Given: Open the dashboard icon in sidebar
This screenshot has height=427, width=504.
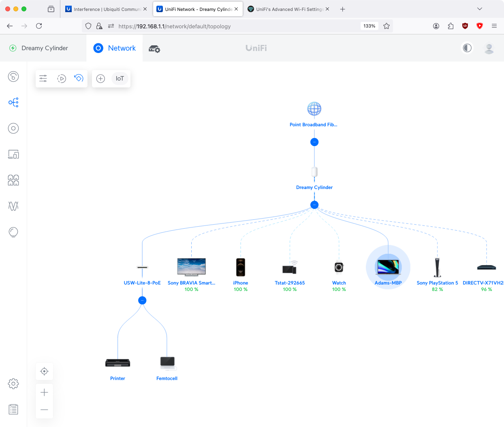Looking at the screenshot, I should coord(13,76).
